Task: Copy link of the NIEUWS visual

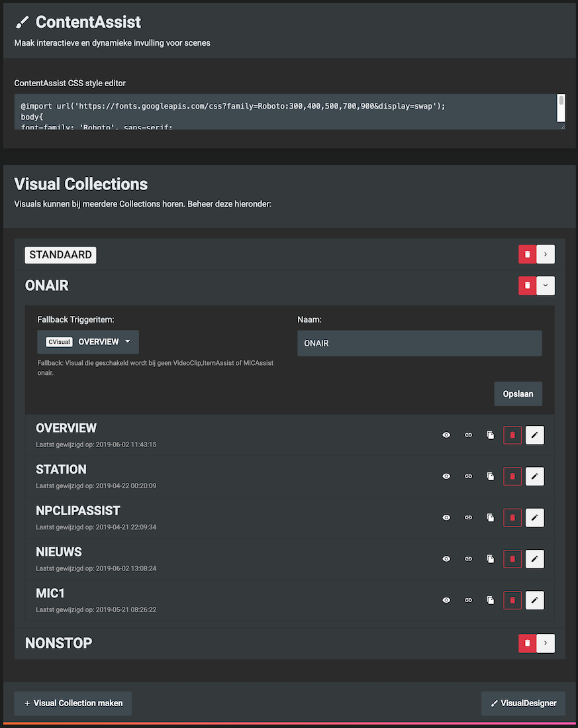Action: tap(469, 559)
